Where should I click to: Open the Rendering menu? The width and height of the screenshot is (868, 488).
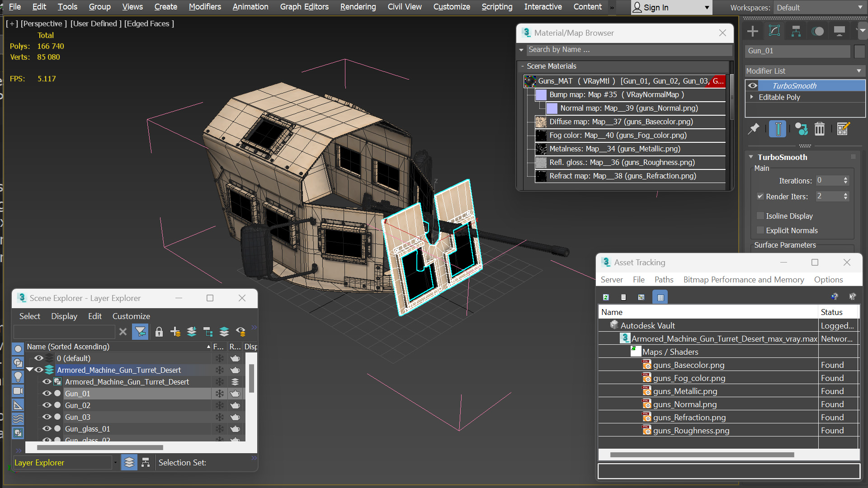[x=358, y=7]
